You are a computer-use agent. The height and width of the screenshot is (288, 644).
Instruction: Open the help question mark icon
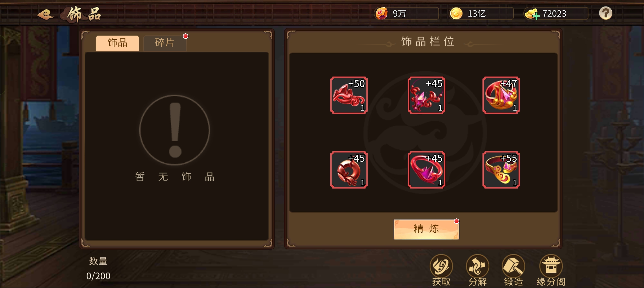point(605,13)
